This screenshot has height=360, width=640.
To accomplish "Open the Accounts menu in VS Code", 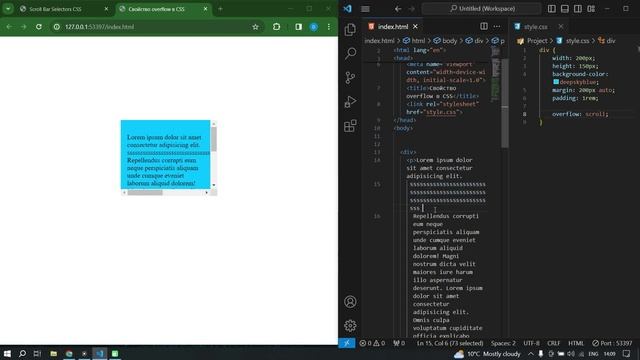I will (x=350, y=302).
